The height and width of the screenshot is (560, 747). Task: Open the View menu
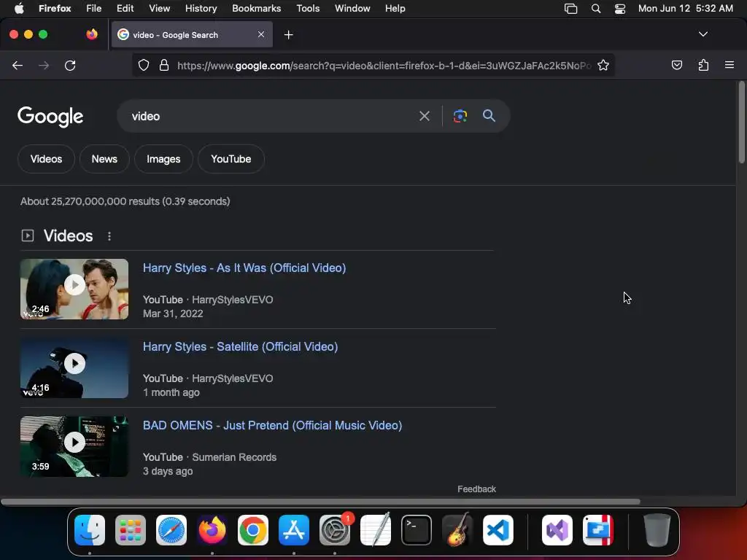coord(159,9)
